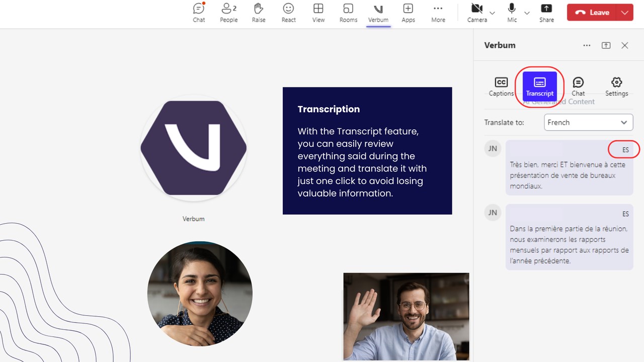The height and width of the screenshot is (362, 644).
Task: Open More meeting actions
Action: [x=438, y=13]
